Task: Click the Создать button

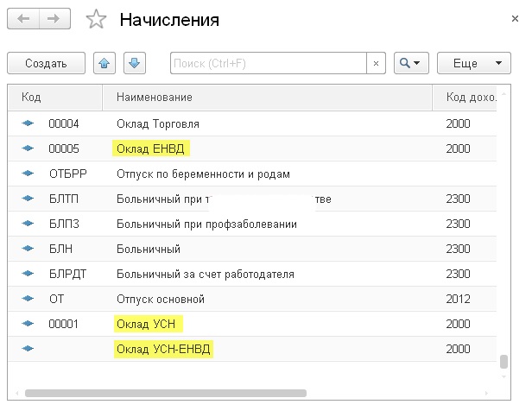Action: pyautogui.click(x=46, y=63)
